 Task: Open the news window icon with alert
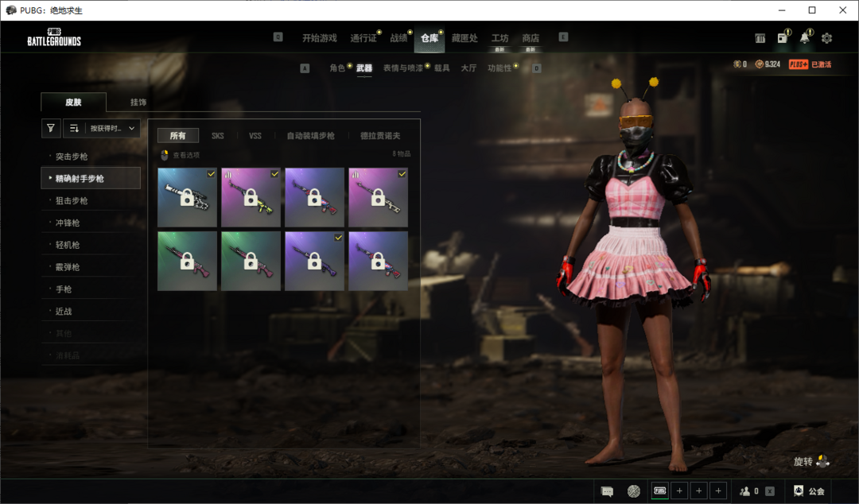point(783,37)
